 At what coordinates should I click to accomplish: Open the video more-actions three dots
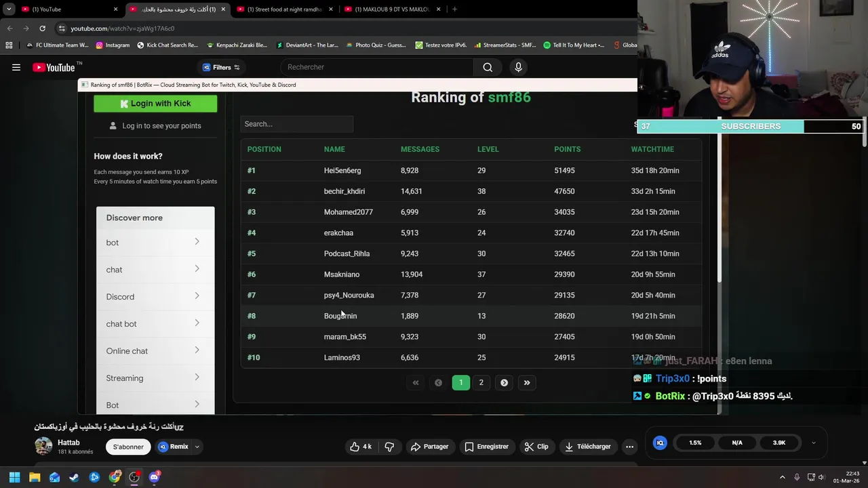pyautogui.click(x=629, y=447)
